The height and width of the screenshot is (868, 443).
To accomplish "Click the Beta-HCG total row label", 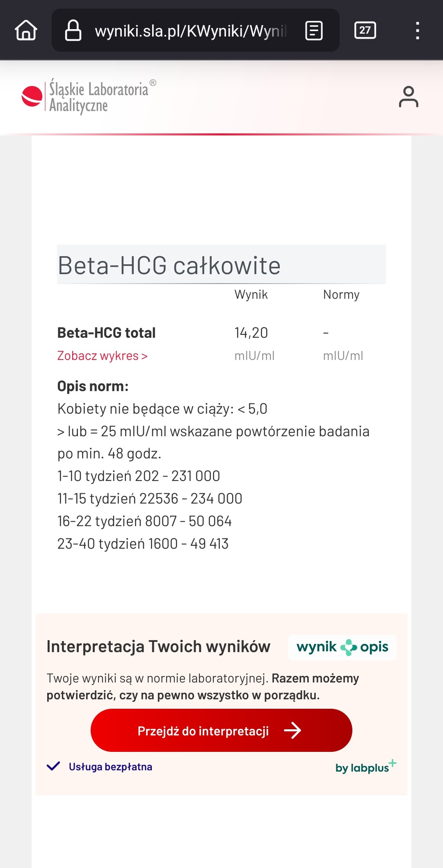I will click(x=107, y=333).
